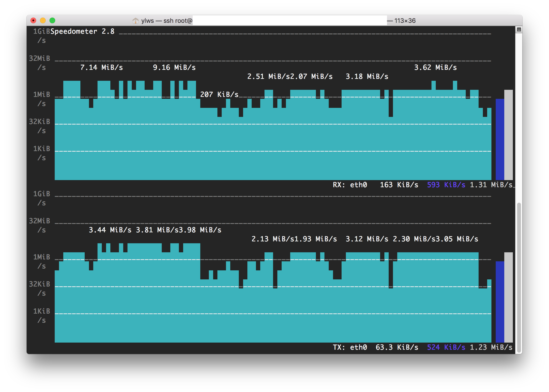Click the Speedometer 2.8 title text
Viewport: 549px width, 392px height.
click(82, 31)
